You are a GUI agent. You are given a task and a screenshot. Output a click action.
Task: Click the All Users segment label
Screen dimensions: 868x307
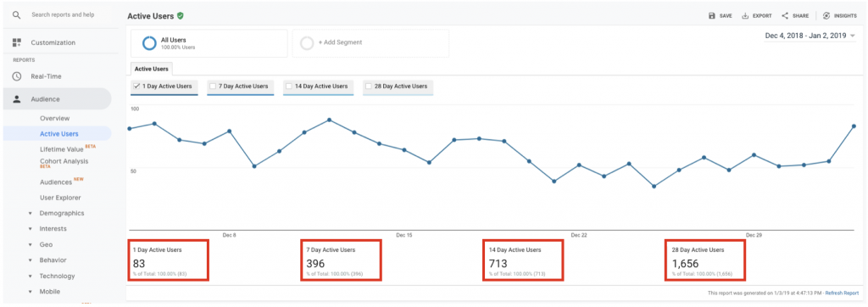coord(173,40)
